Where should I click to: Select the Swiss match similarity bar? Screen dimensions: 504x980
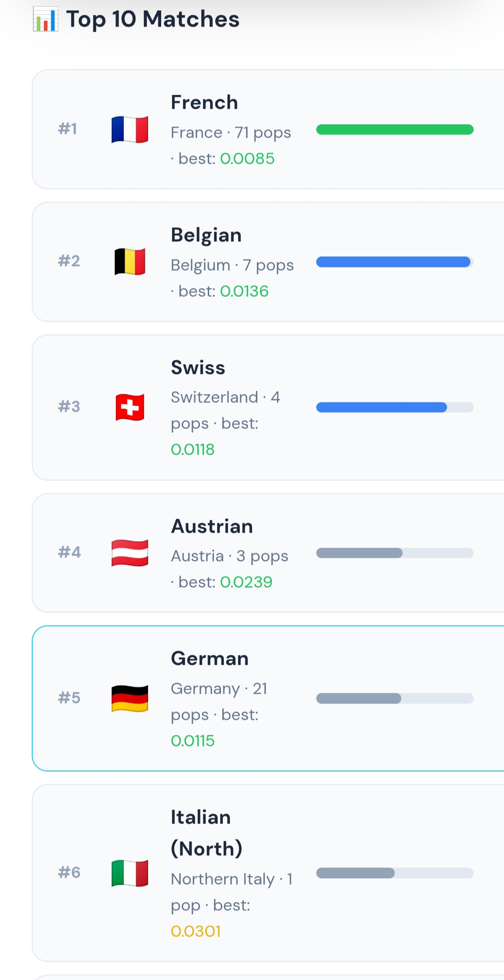395,407
